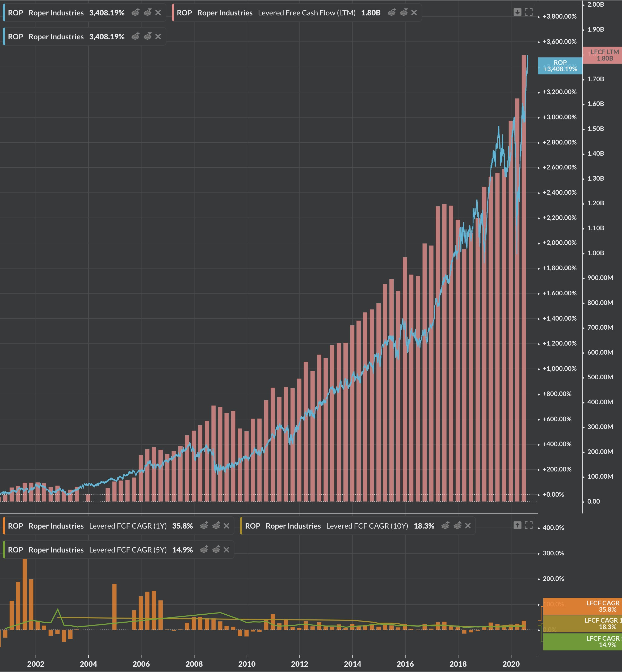The height and width of the screenshot is (672, 622).
Task: Click the 18.3% value in the 10Y CAGR legend
Action: pos(424,526)
